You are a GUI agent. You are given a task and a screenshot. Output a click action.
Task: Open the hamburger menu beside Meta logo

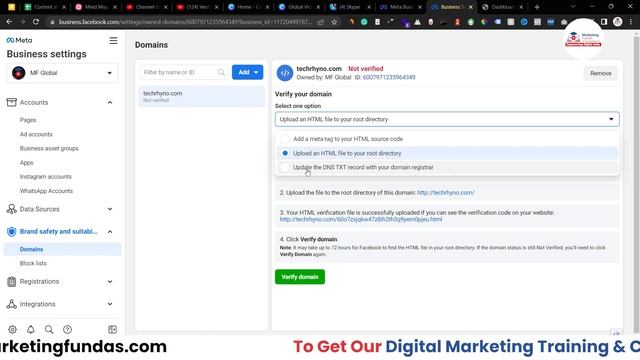pos(113,40)
